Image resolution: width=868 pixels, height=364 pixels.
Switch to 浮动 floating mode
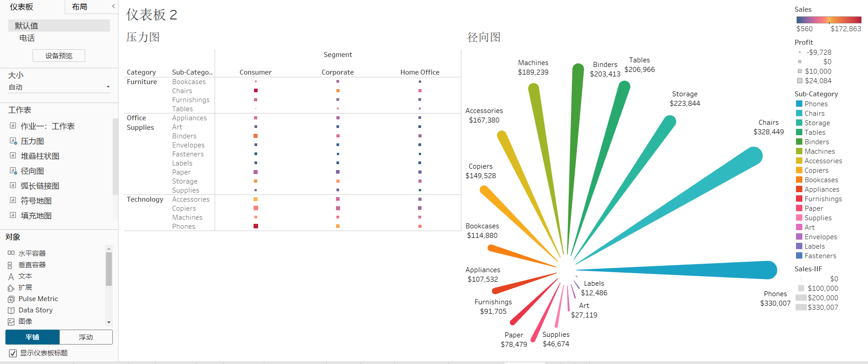(x=86, y=337)
